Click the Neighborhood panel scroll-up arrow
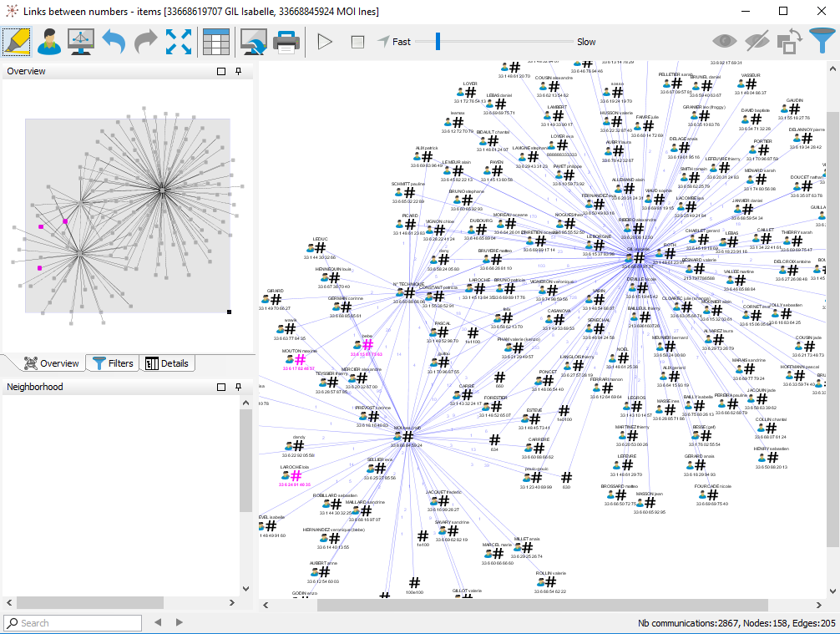The image size is (840, 634). click(x=245, y=403)
